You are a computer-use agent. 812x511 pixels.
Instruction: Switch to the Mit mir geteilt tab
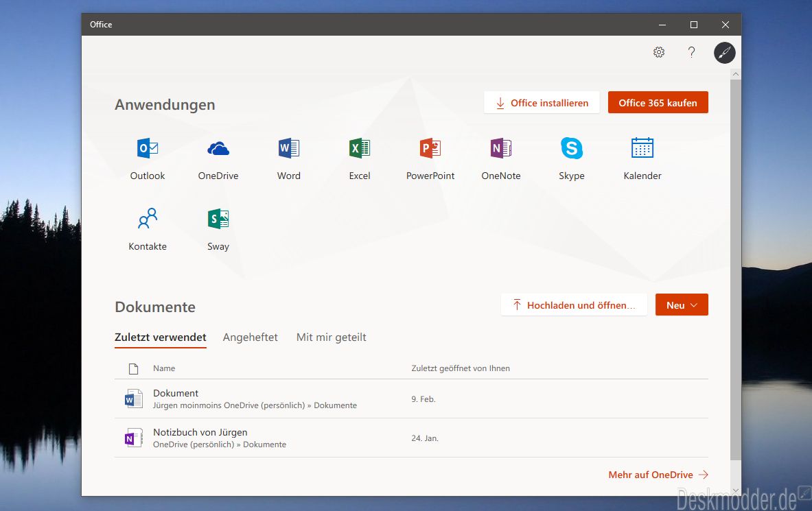point(332,337)
